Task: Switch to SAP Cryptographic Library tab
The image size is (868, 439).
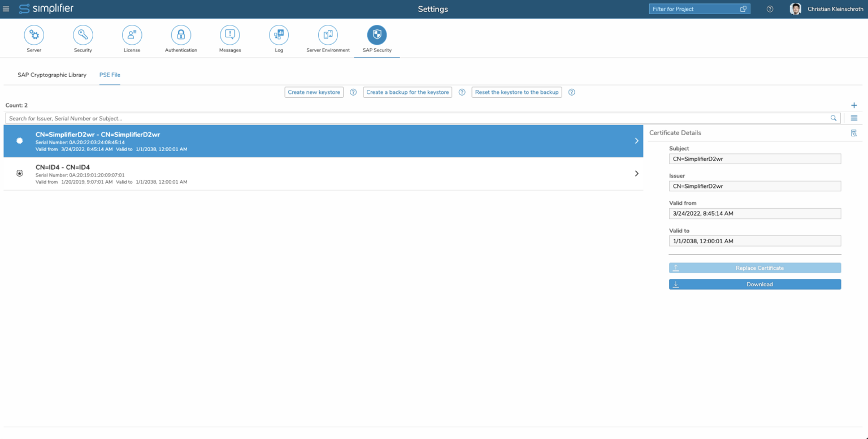Action: click(52, 75)
